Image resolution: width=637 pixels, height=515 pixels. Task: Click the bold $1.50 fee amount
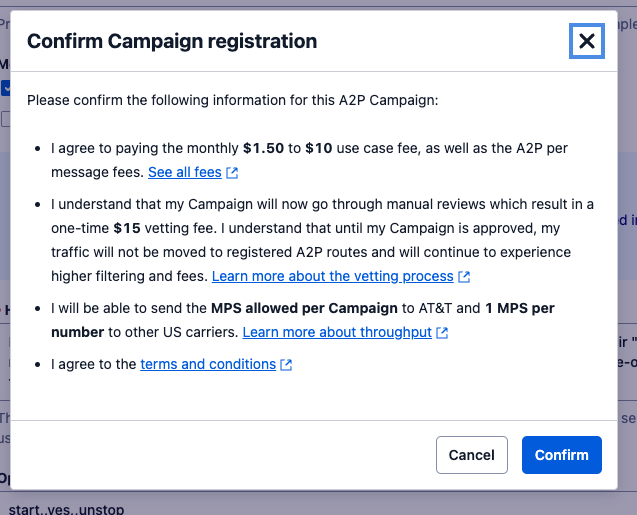click(x=263, y=148)
